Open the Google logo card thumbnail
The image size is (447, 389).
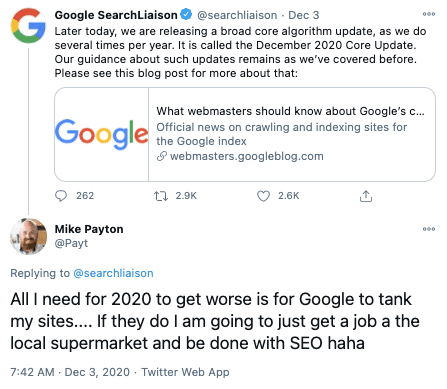click(102, 134)
